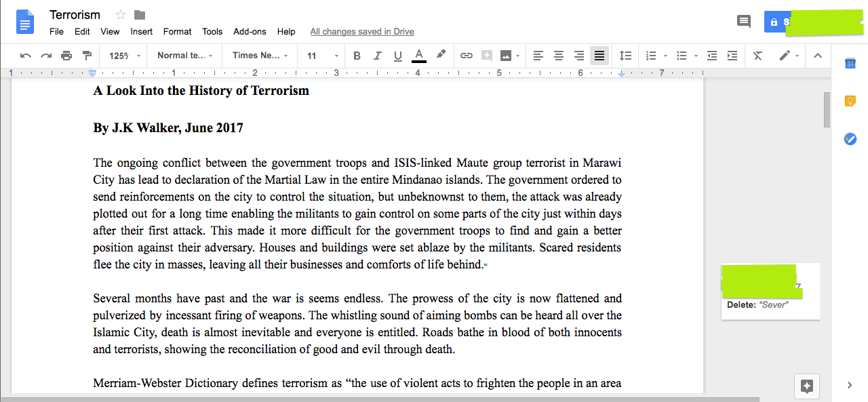Increase the paragraph indent
Screen dimensions: 868x402
(x=732, y=56)
